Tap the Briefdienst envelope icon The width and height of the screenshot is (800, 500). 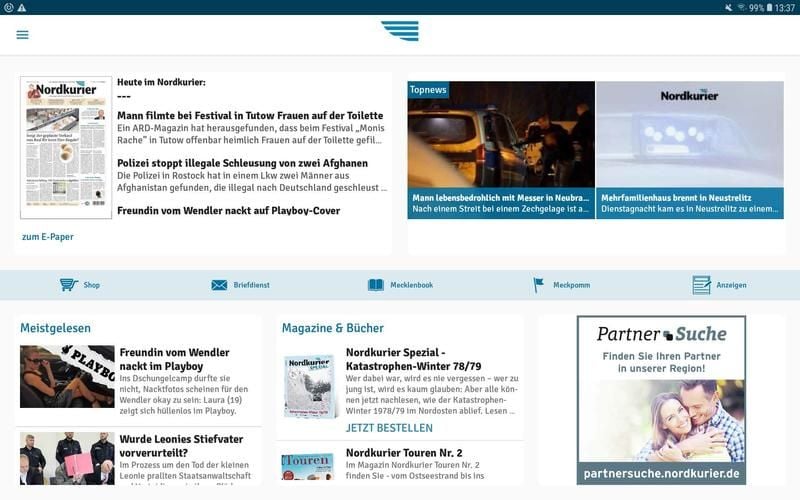point(219,285)
